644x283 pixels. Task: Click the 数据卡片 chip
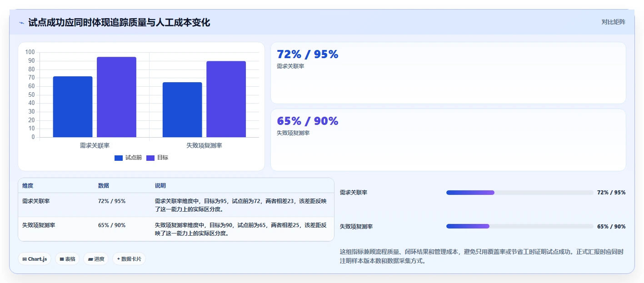click(x=129, y=259)
